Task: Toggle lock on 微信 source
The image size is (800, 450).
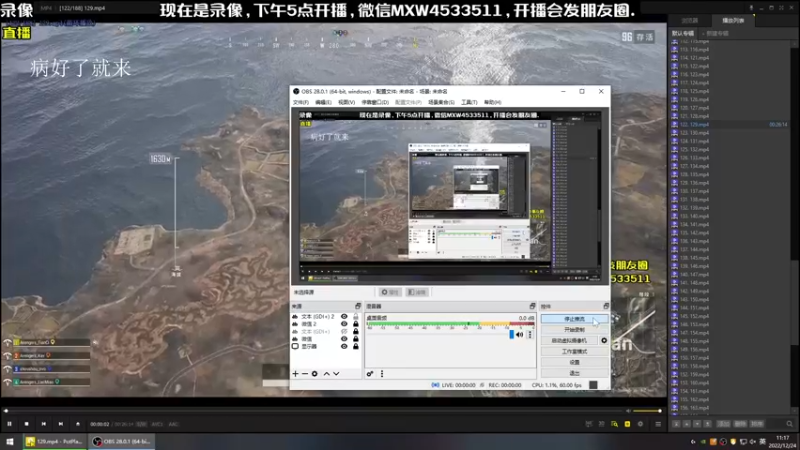Action: tap(356, 339)
